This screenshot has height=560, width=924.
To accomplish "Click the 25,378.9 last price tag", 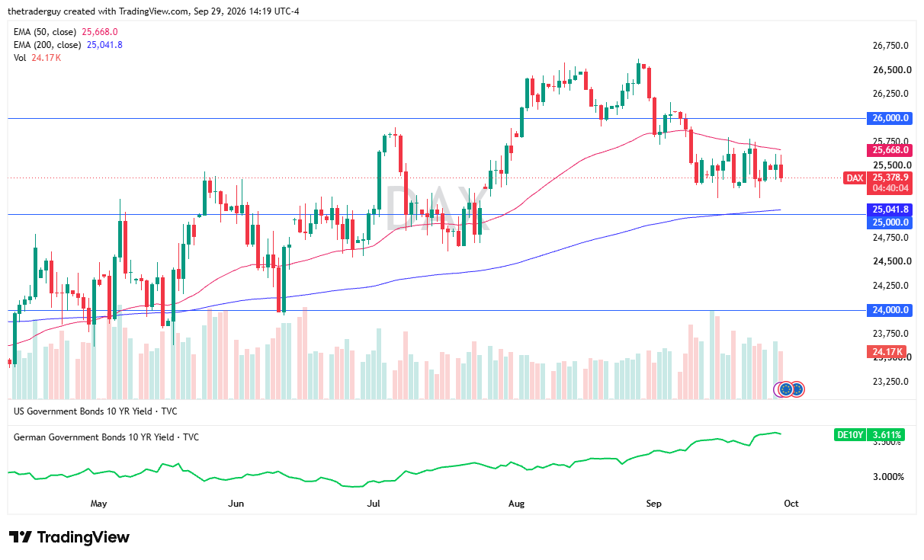I will [889, 178].
